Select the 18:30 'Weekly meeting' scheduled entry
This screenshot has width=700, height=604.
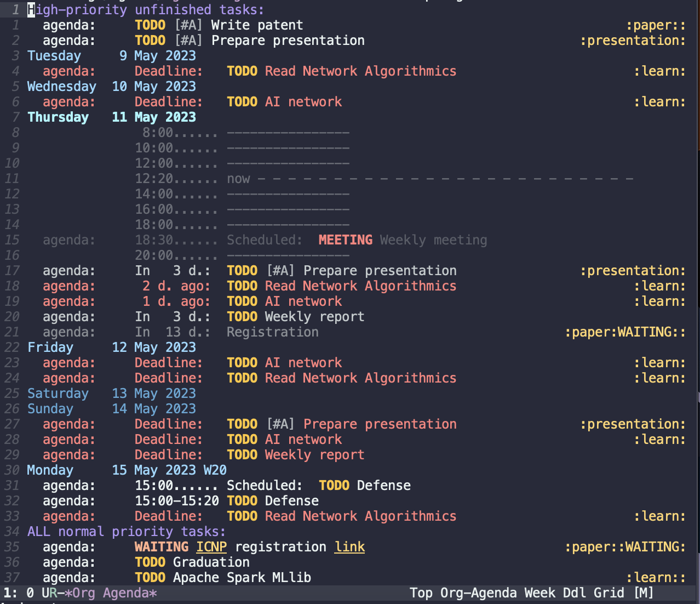[265, 240]
